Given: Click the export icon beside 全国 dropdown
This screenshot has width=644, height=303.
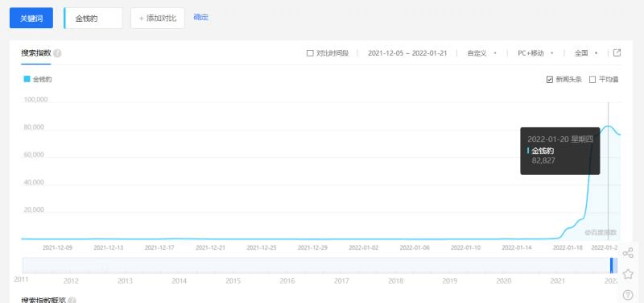Looking at the screenshot, I should pos(617,52).
